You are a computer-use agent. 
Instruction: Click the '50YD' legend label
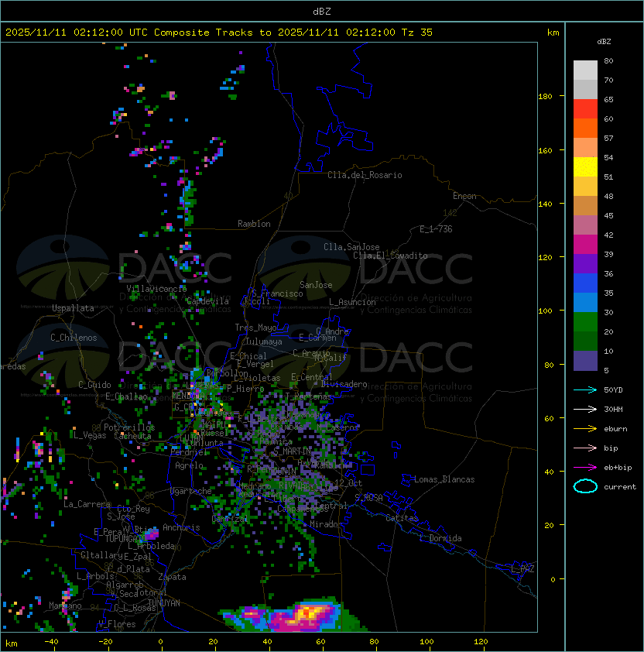pos(613,389)
